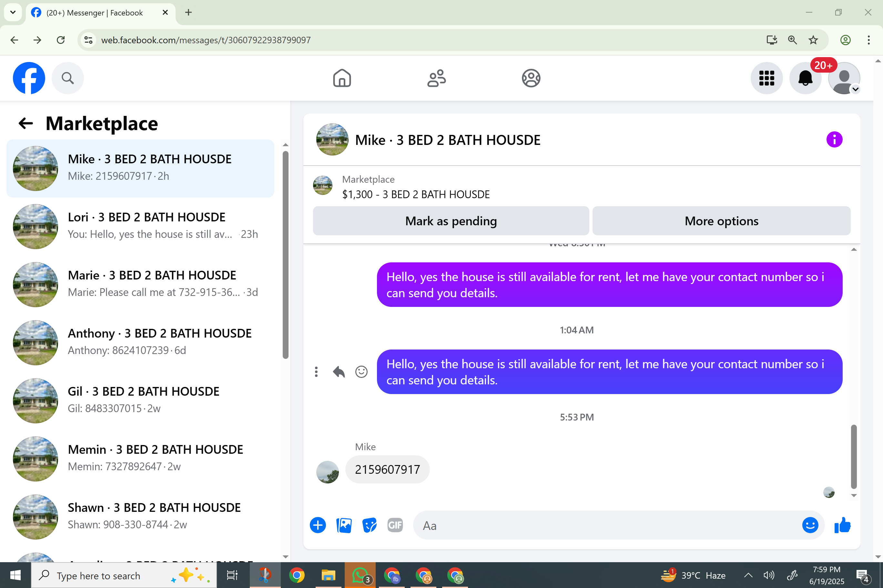883x588 pixels.
Task: Open the Windows notification center
Action: (863, 575)
